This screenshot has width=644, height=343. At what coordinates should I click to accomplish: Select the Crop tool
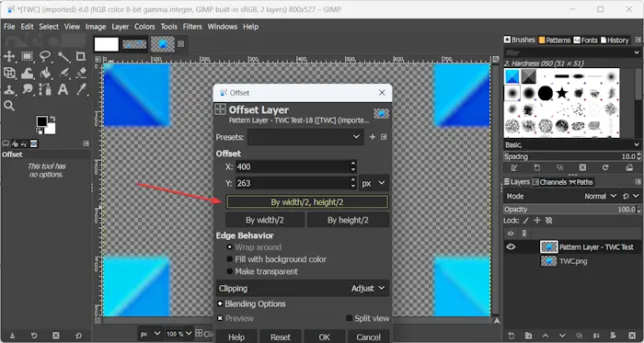click(x=81, y=56)
